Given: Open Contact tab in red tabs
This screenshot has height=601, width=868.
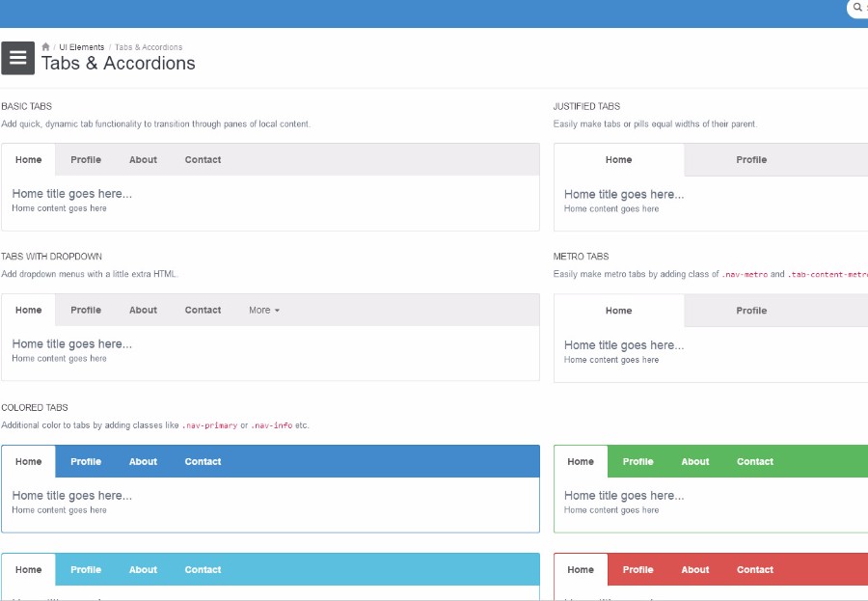Looking at the screenshot, I should click(754, 570).
